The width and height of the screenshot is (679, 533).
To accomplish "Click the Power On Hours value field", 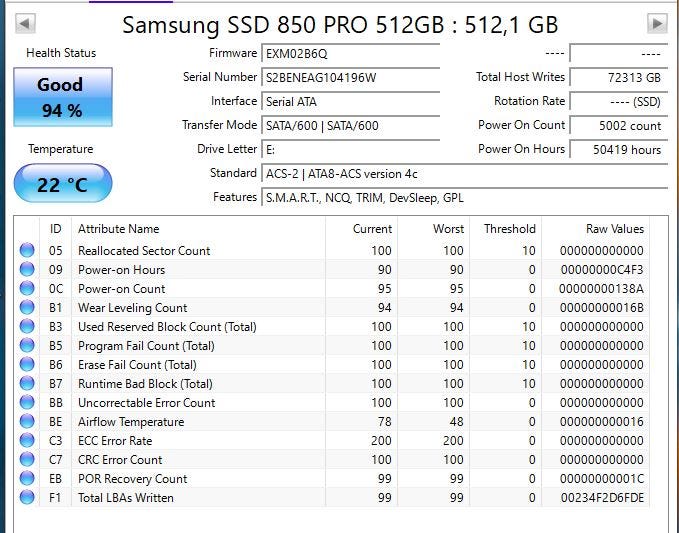I will (618, 150).
